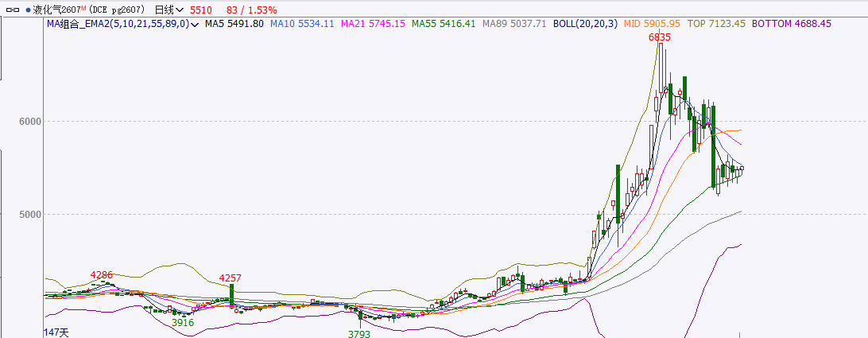Image resolution: width=868 pixels, height=338 pixels.
Task: Click the TOP 7123.45 Bollinger value
Action: click(716, 24)
